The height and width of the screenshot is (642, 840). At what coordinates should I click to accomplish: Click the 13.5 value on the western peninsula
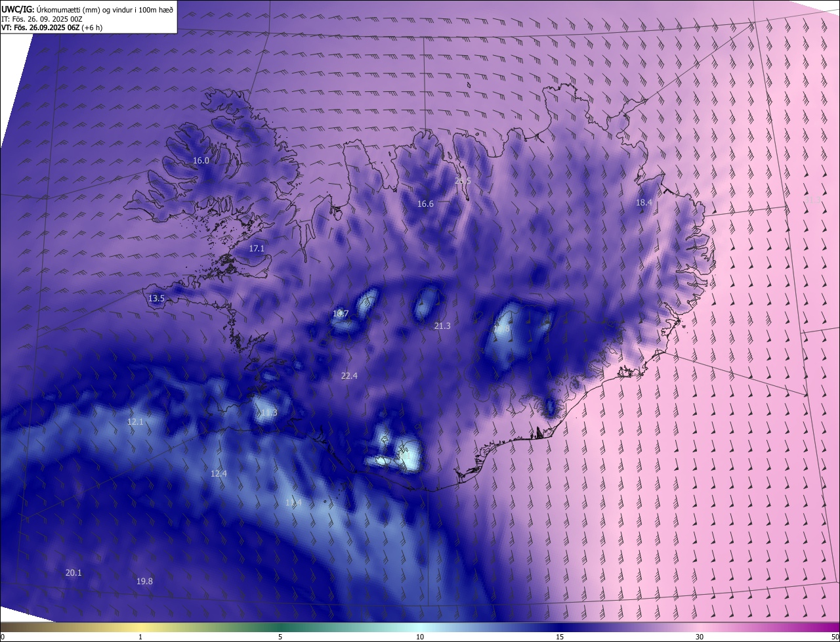156,299
